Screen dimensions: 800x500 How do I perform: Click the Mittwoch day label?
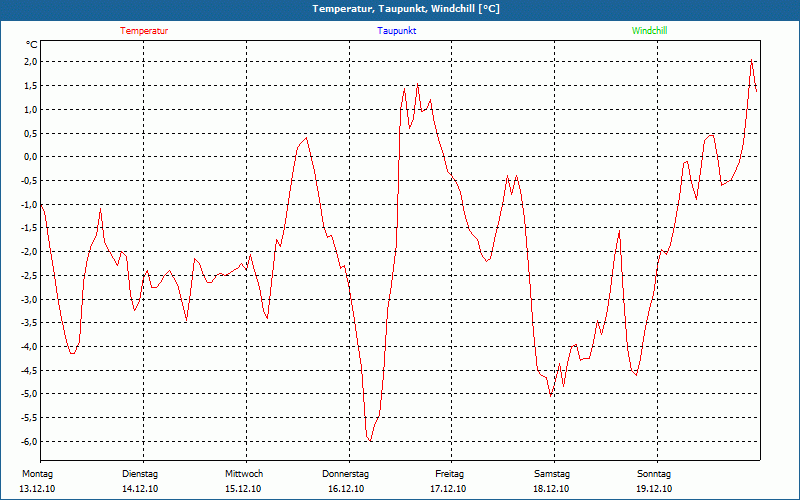[x=244, y=474]
